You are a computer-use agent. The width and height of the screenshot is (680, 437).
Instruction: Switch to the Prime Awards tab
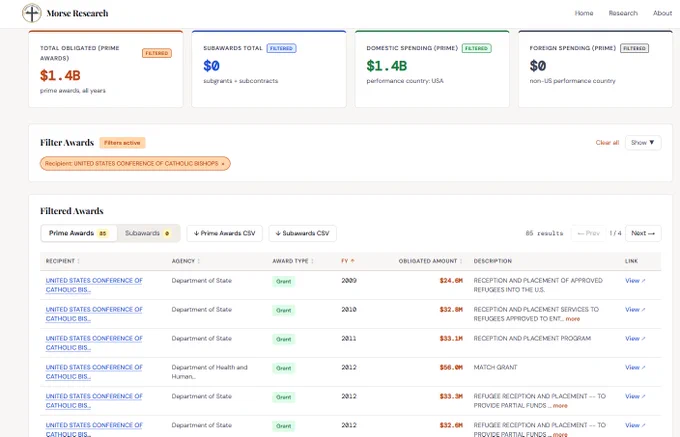78,233
